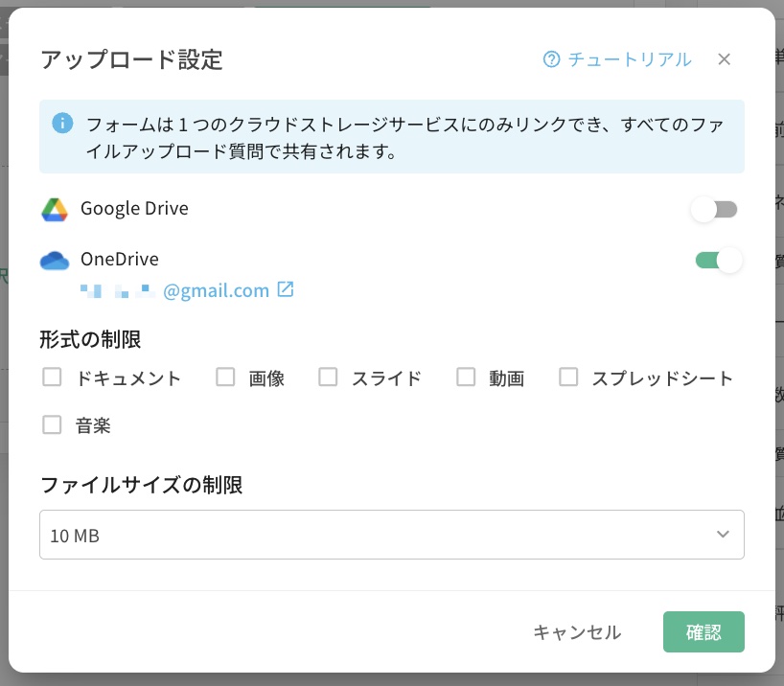The height and width of the screenshot is (686, 784).
Task: Open the linked @gmail.com OneDrive account
Action: pos(187,290)
